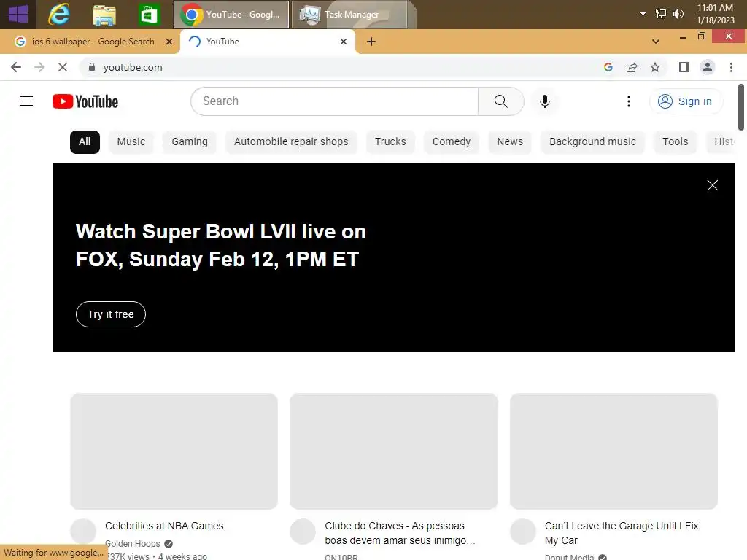Click Try it free button

(x=111, y=314)
